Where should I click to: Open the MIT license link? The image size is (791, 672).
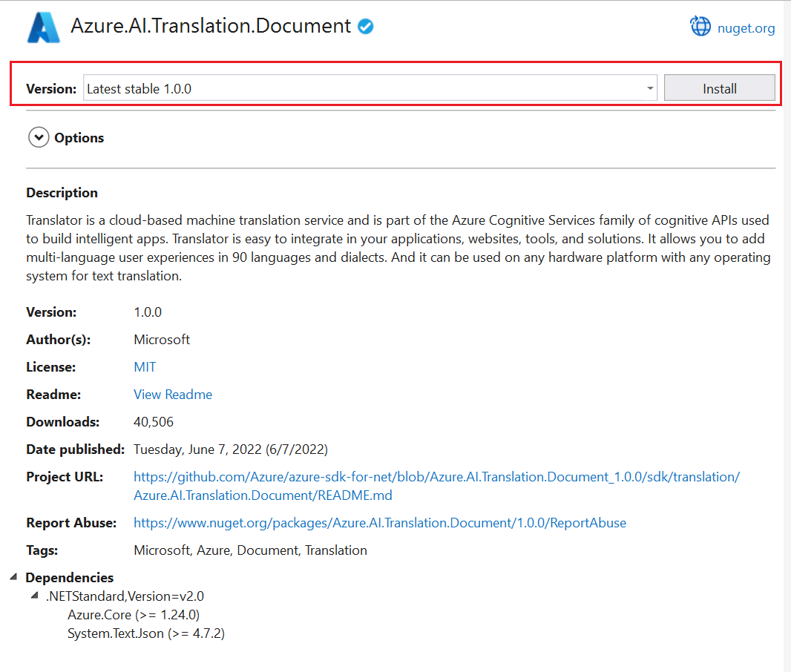tap(145, 366)
